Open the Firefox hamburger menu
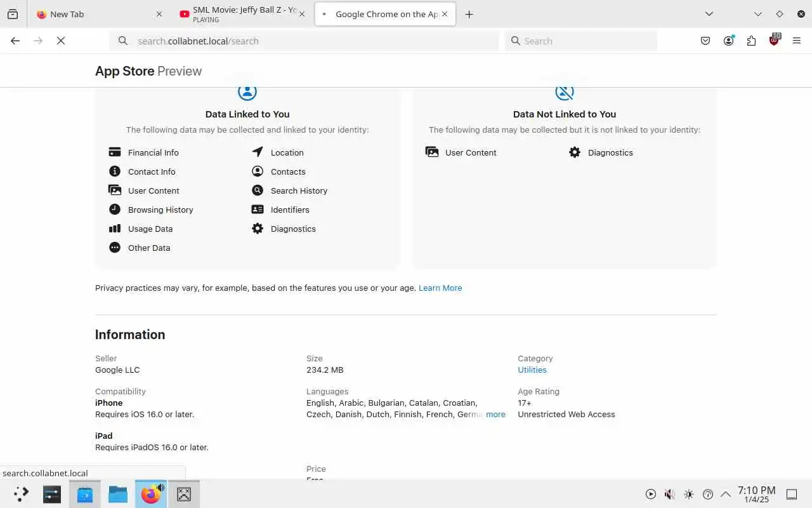 tap(797, 41)
